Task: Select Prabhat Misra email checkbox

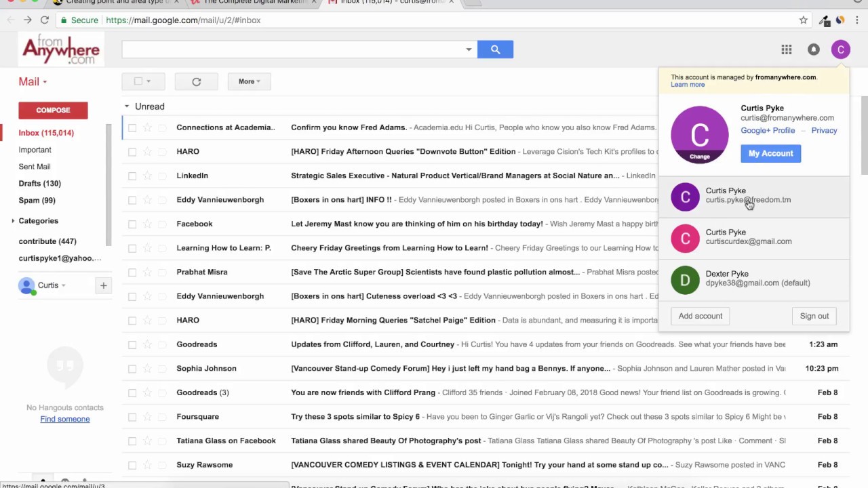Action: point(132,272)
